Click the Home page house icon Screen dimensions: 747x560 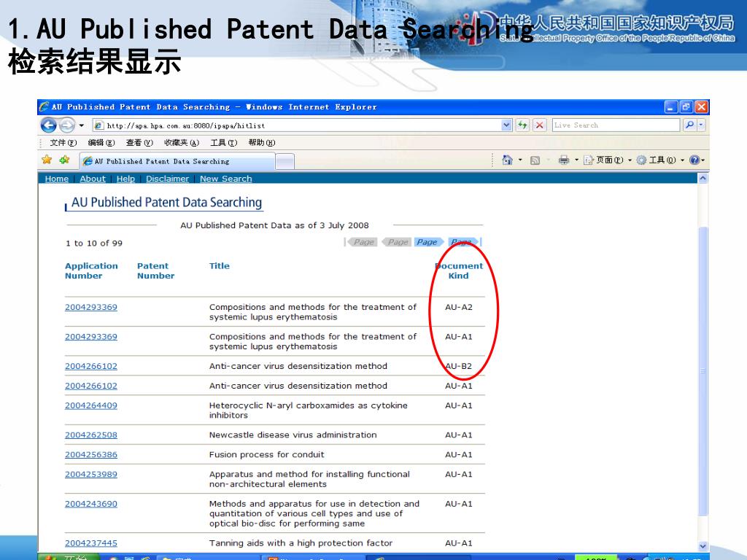(x=508, y=160)
